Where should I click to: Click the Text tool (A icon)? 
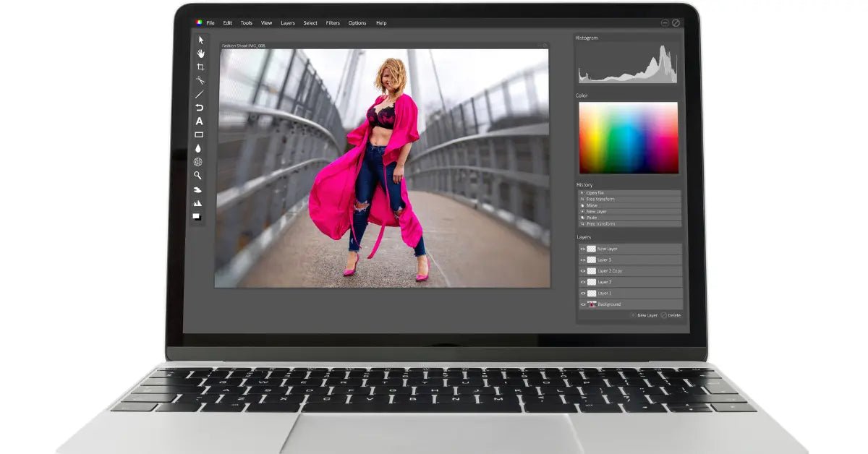click(x=200, y=121)
